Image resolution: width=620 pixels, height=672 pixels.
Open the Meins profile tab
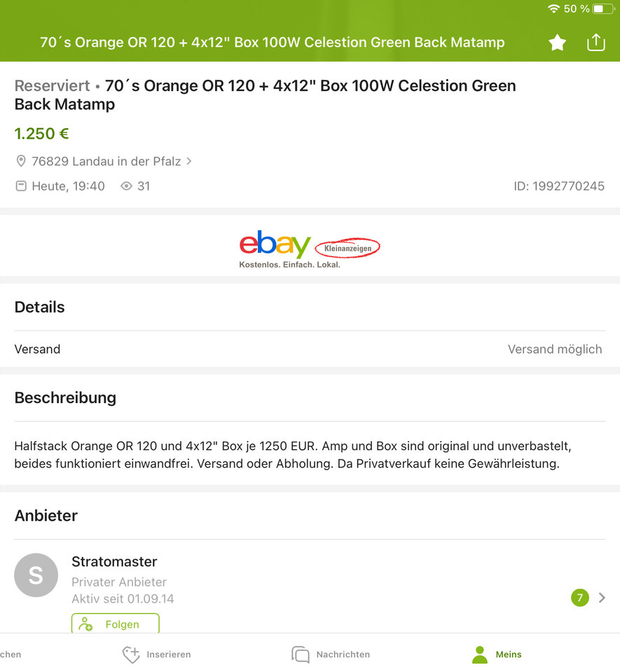point(497,654)
